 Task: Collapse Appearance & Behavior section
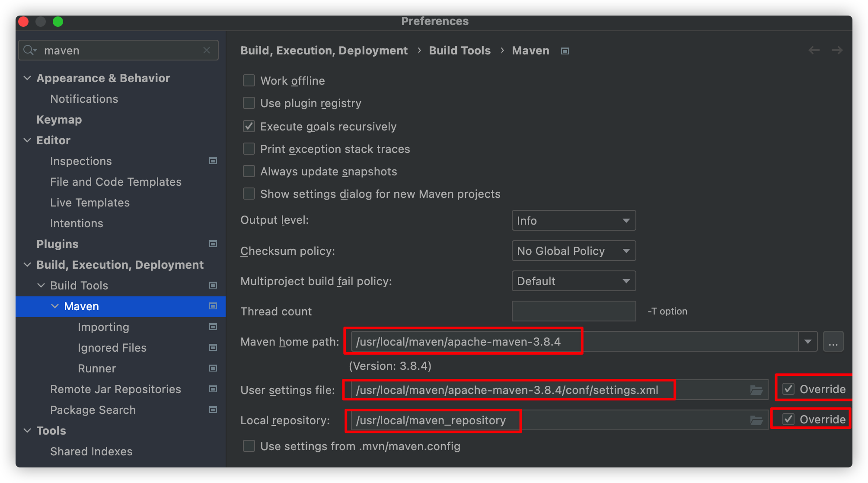click(27, 78)
